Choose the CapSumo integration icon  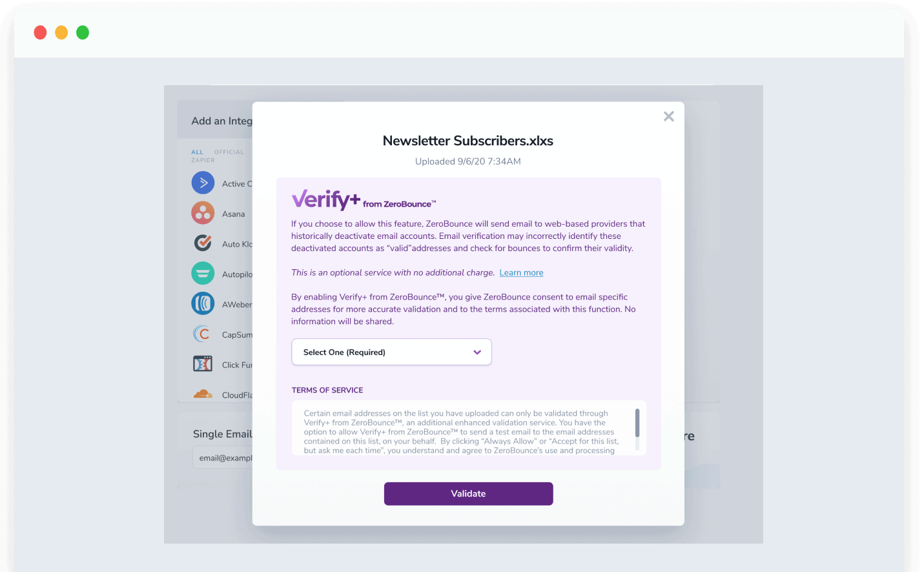[x=203, y=334]
